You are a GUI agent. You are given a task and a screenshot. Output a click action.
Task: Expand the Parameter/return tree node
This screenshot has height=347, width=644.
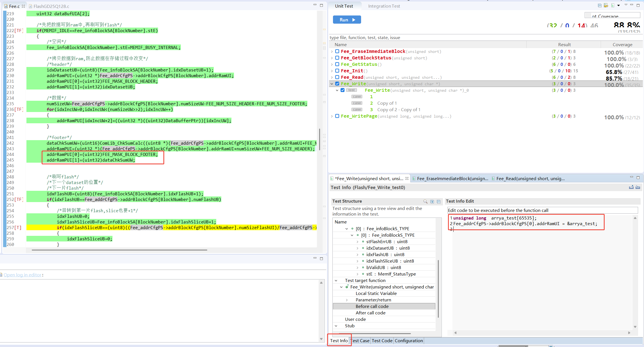click(347, 300)
